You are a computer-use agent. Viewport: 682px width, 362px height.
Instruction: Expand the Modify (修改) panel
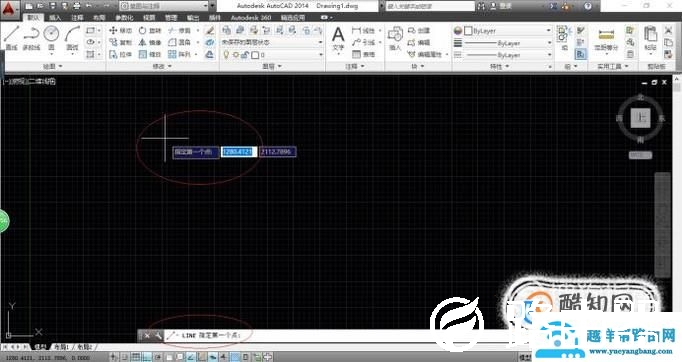[162, 66]
